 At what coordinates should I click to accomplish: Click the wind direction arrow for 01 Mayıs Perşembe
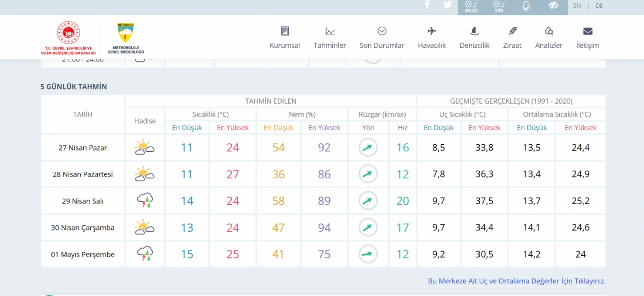tap(368, 254)
